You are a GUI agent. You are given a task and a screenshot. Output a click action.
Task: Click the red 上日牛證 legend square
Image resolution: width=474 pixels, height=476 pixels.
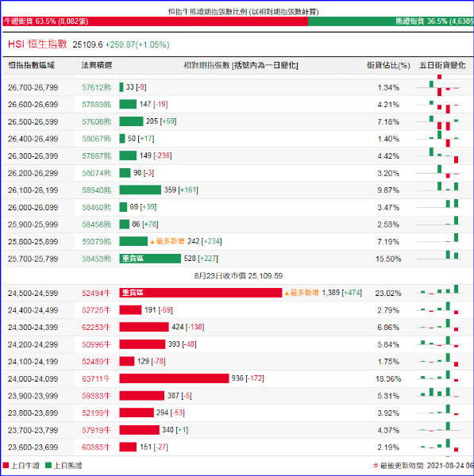(6, 466)
